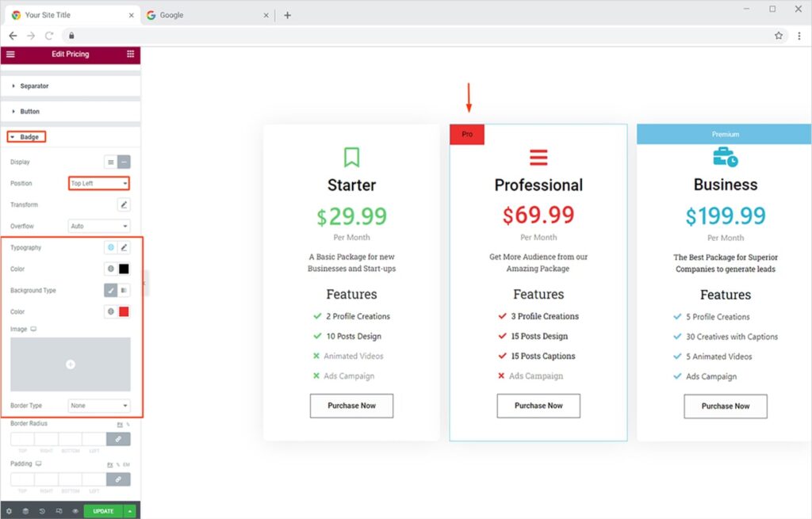This screenshot has width=812, height=519.
Task: Open the History icon in bottom bar
Action: tap(42, 511)
